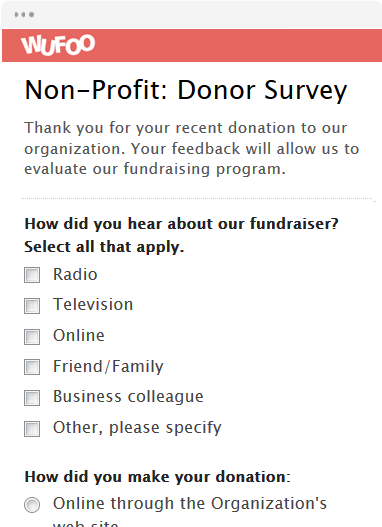Click the 'Business colleague' label text
This screenshot has height=527, width=382.
(128, 397)
